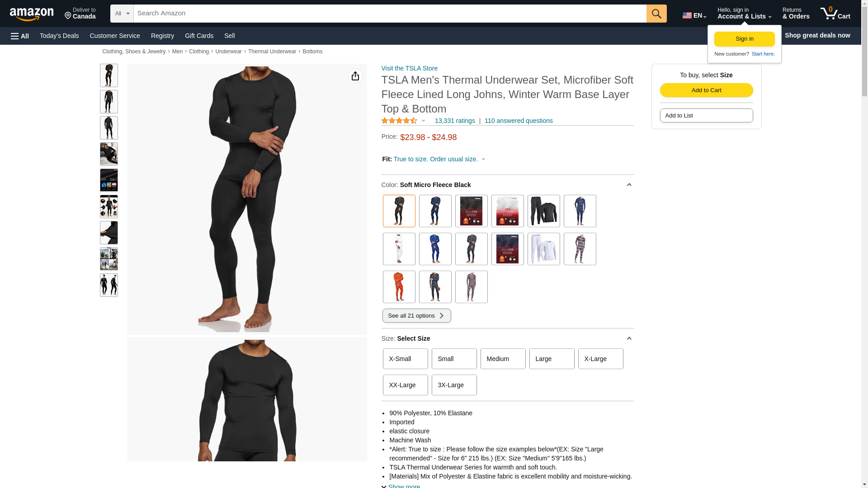Open the shopping cart icon
The image size is (868, 488).
coord(835,14)
